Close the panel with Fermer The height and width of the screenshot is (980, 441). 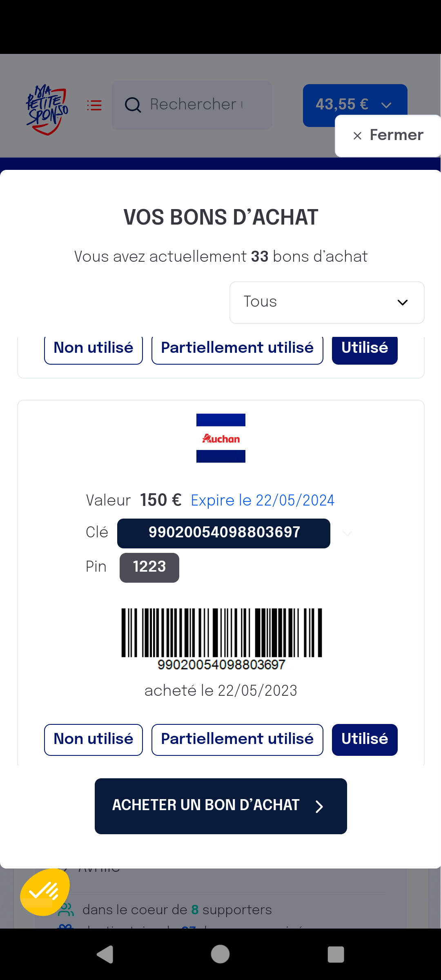click(388, 136)
